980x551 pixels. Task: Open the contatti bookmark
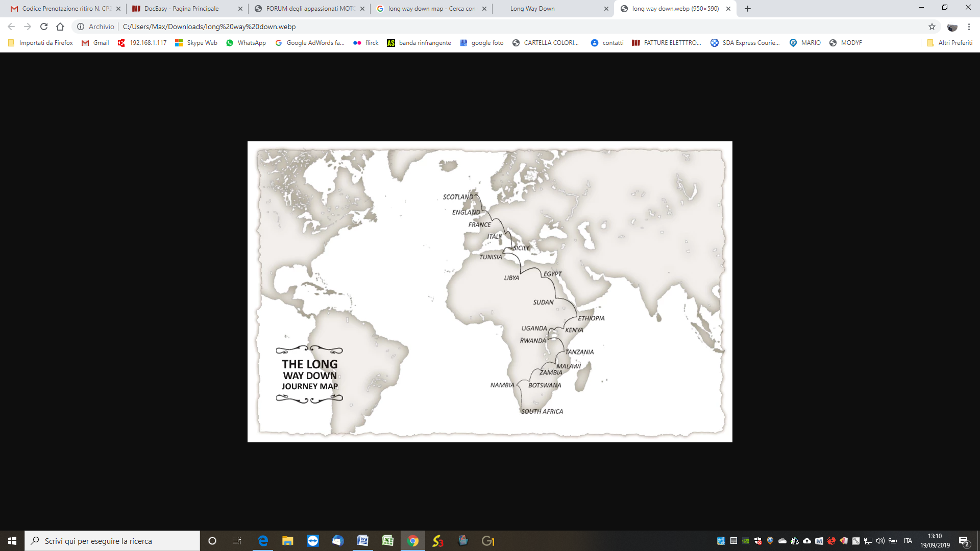(x=607, y=43)
